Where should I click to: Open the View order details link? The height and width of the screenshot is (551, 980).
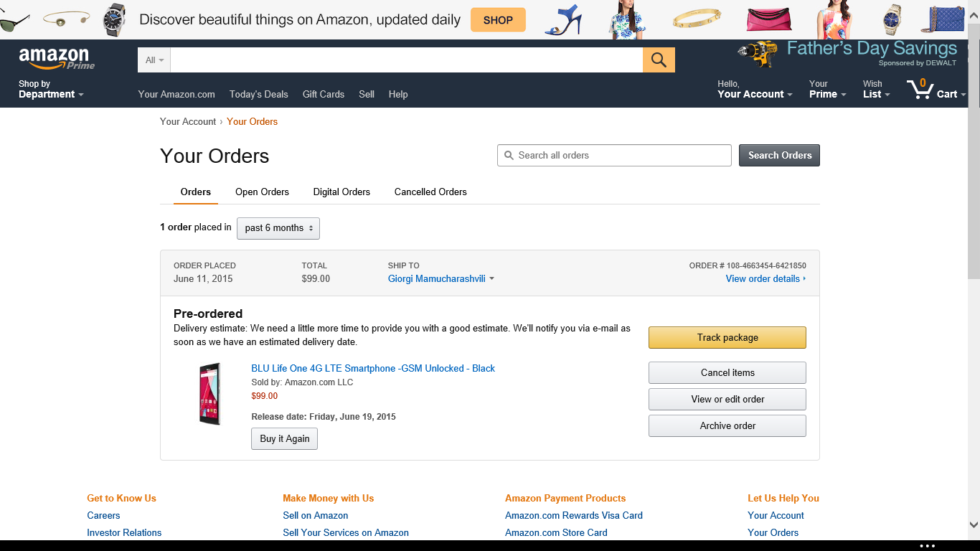pos(765,279)
